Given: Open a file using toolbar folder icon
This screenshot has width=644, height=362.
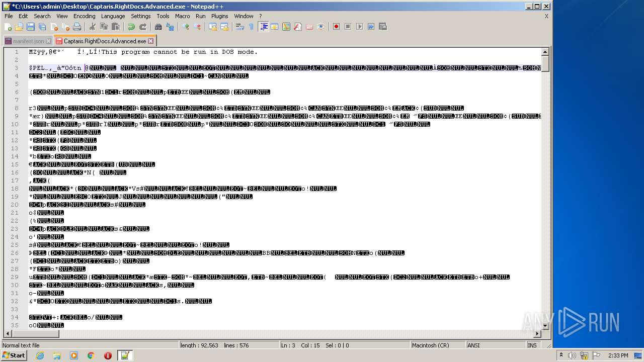Looking at the screenshot, I should pyautogui.click(x=19, y=27).
